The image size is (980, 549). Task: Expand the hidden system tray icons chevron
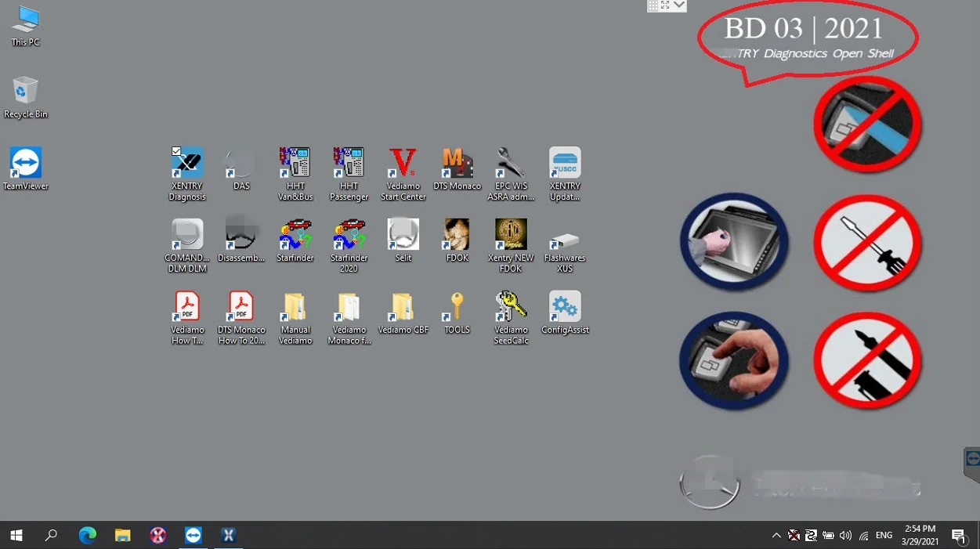(776, 536)
